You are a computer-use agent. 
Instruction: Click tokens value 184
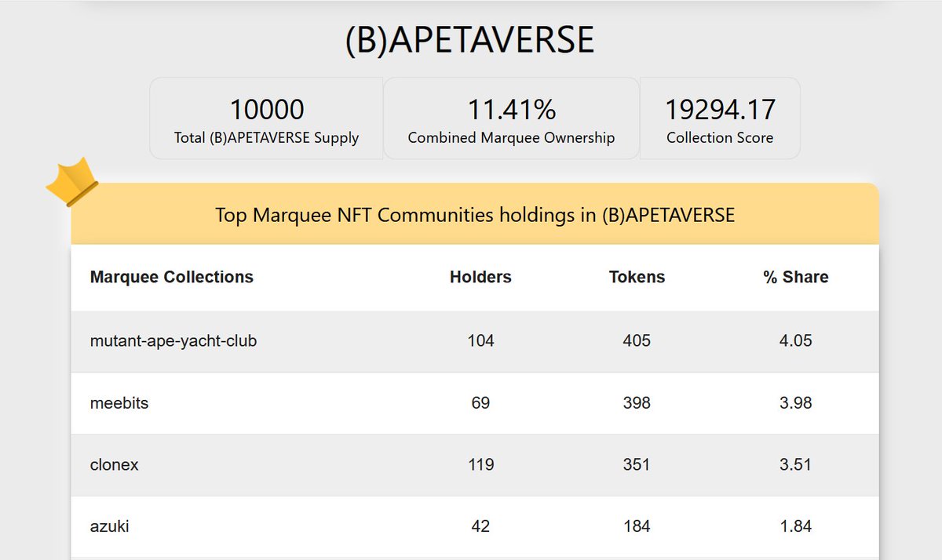coord(637,526)
